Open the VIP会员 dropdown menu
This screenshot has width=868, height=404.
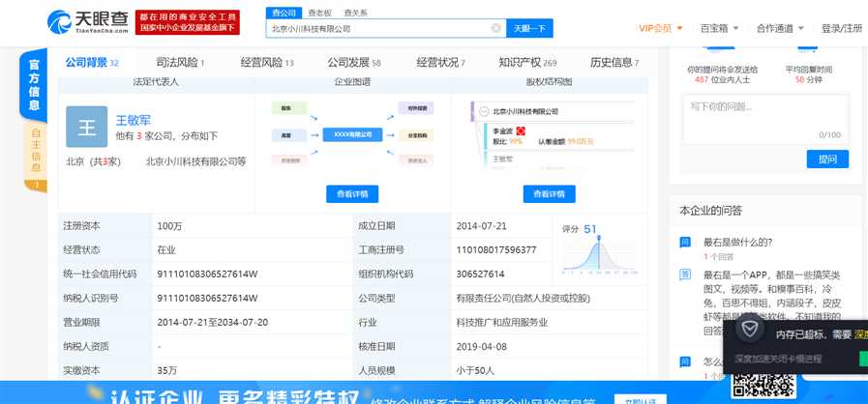pyautogui.click(x=660, y=28)
